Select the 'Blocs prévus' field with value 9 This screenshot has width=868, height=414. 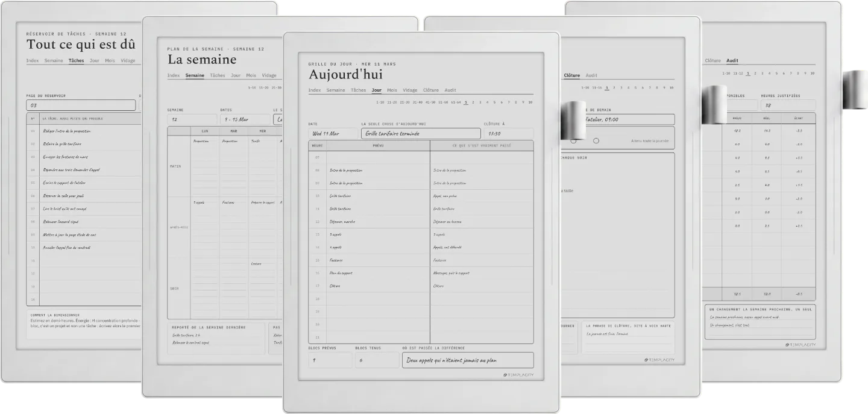330,360
